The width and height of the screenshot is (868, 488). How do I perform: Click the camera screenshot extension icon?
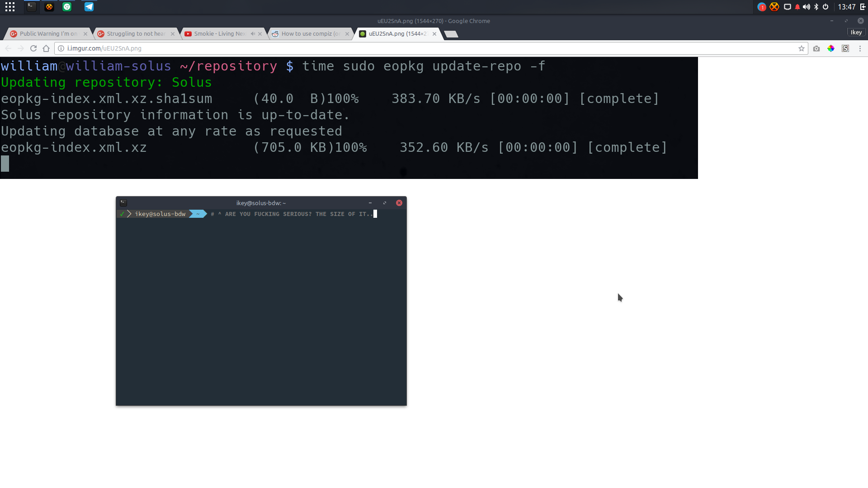816,48
